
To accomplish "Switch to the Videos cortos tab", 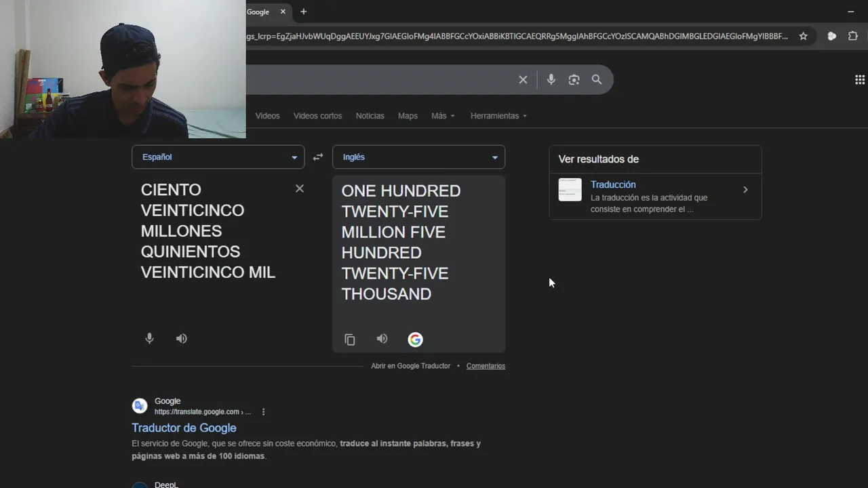I will [317, 116].
